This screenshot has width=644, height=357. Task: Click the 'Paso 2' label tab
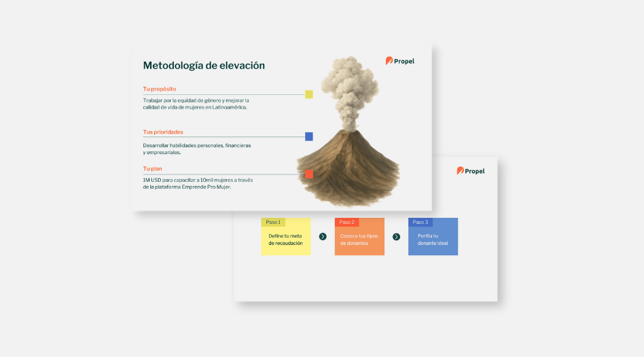coord(346,223)
